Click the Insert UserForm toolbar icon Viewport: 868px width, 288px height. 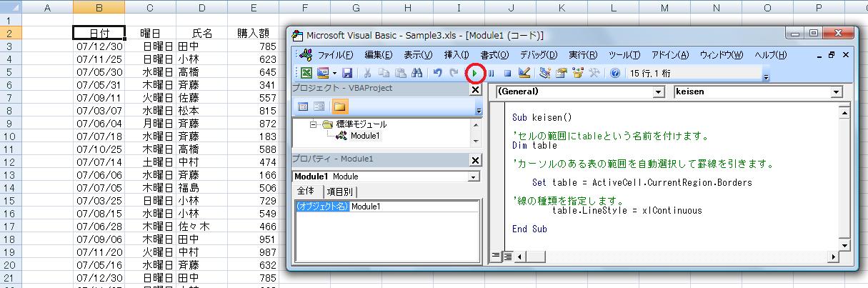[322, 73]
